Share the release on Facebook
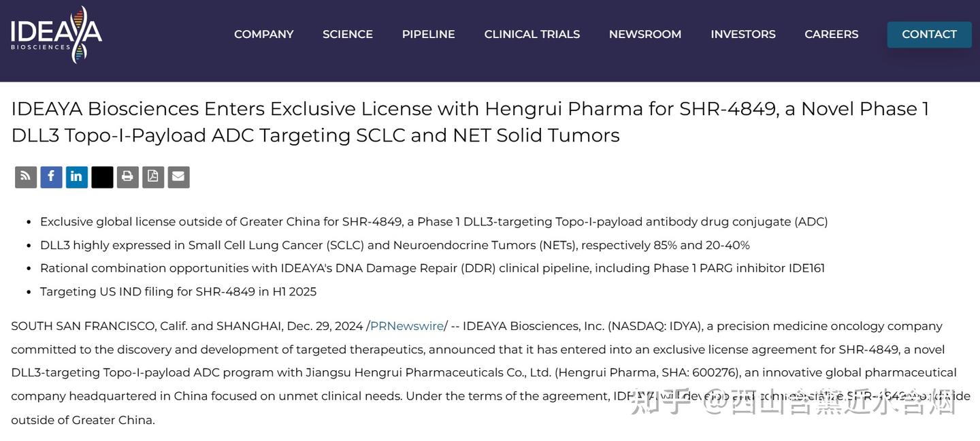The width and height of the screenshot is (980, 441). click(x=51, y=177)
